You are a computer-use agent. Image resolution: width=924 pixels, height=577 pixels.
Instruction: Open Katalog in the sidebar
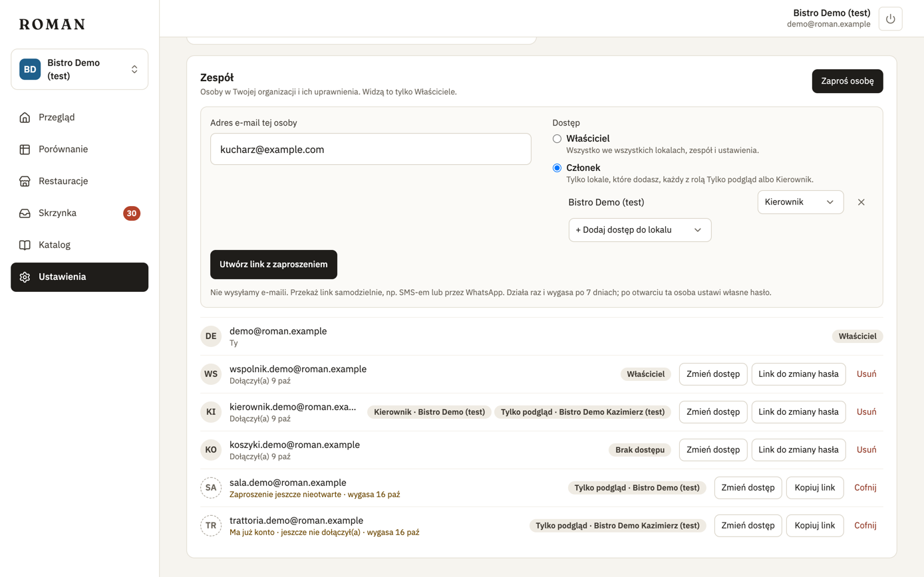tap(80, 245)
